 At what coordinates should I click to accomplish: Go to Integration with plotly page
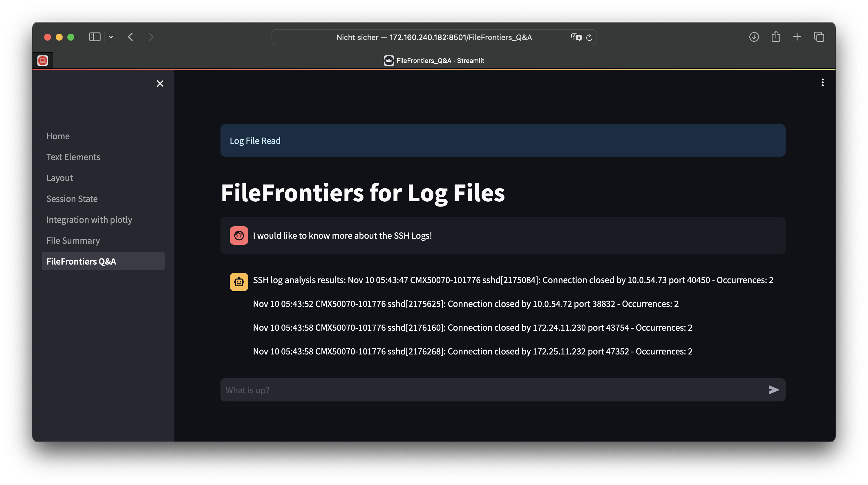pyautogui.click(x=89, y=220)
